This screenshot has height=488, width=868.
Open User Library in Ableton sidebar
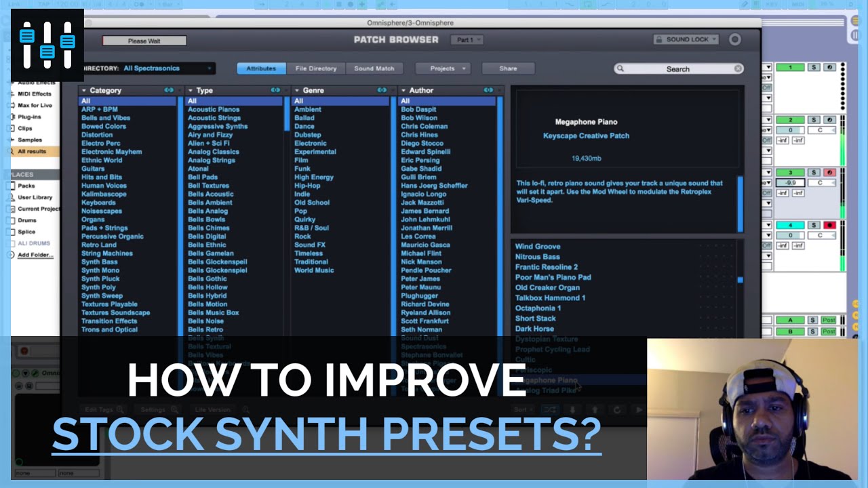(x=35, y=197)
